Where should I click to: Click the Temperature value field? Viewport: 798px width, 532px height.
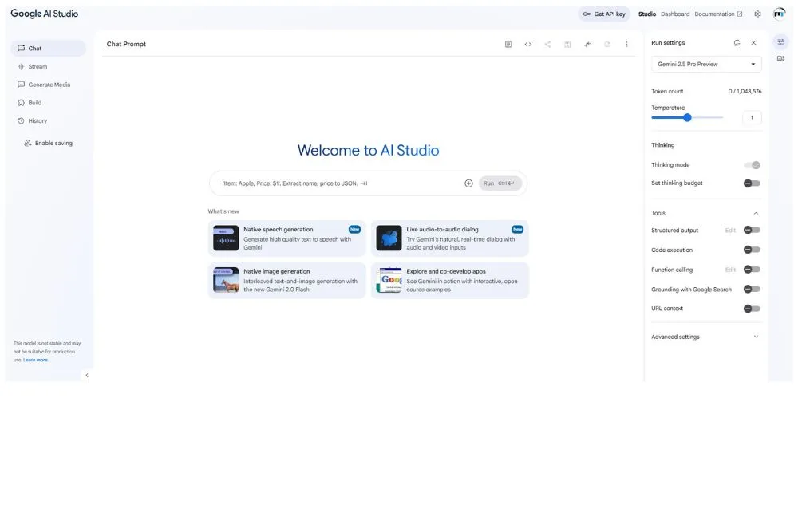(752, 117)
